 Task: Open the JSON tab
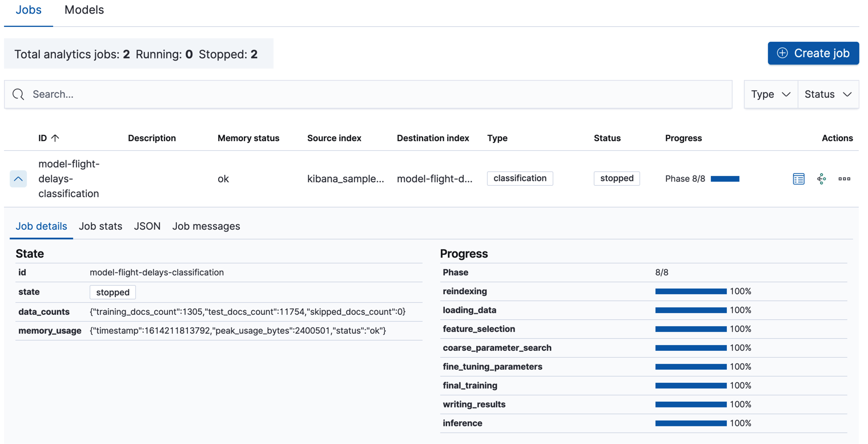(147, 226)
